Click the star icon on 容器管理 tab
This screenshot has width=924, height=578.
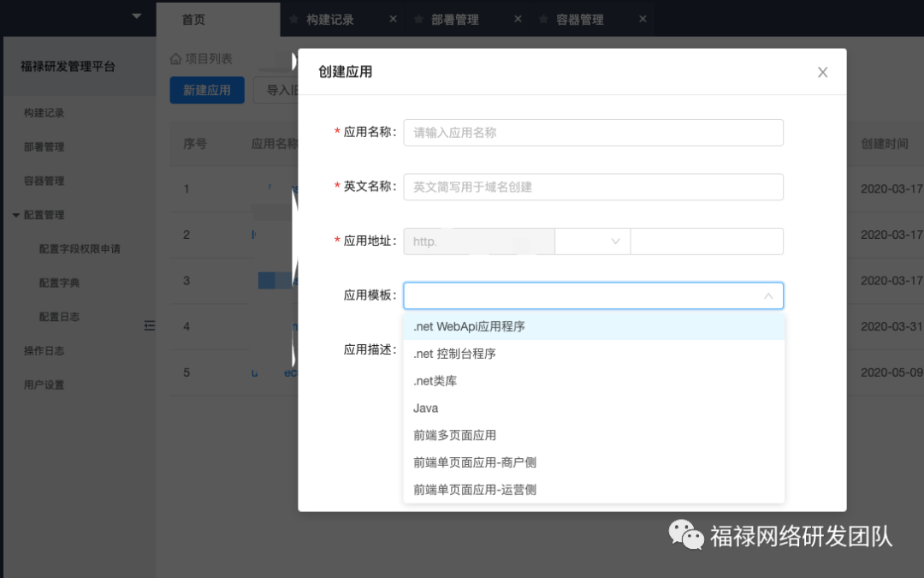tap(543, 20)
